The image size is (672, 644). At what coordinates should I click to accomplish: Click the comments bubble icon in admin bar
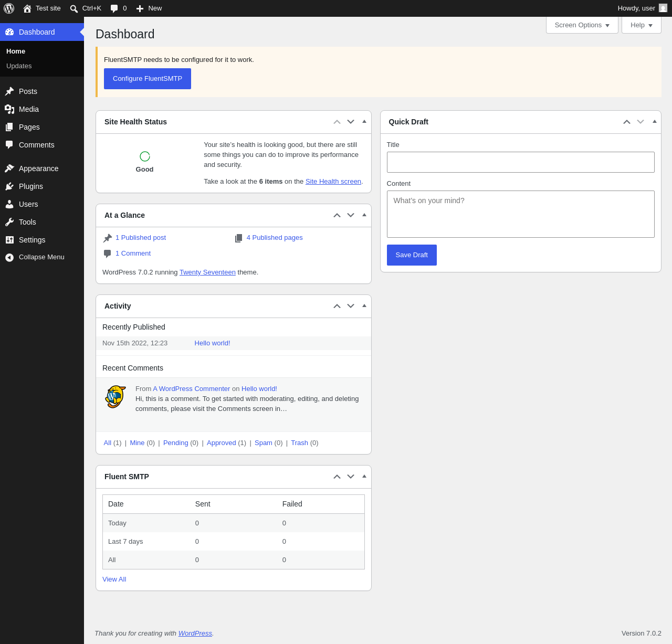pyautogui.click(x=114, y=8)
